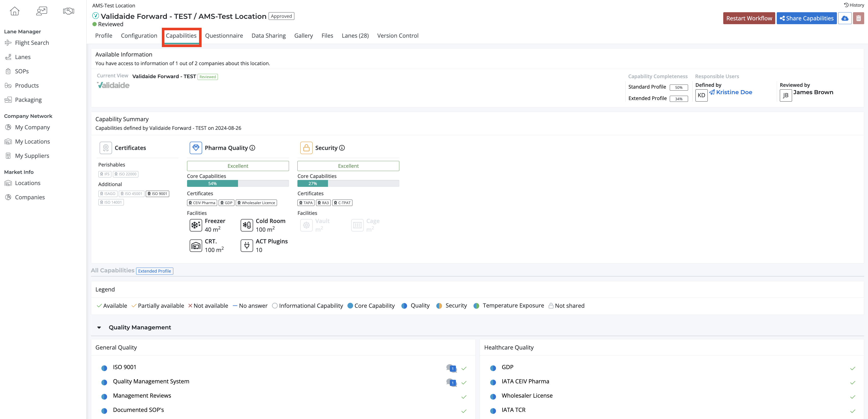Click the CEIV Pharma certificate badge
Viewport: 868px width, 419px height.
[x=202, y=203]
